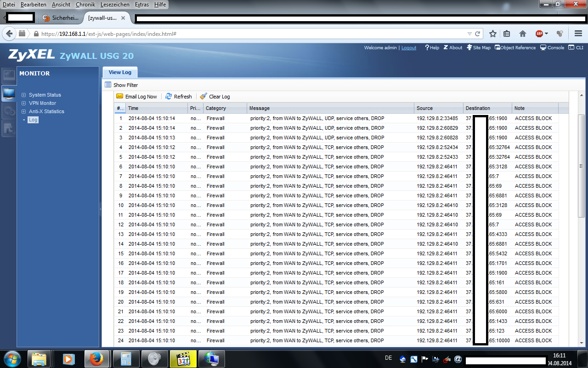Open Windows Explorer from the taskbar
The height and width of the screenshot is (368, 588).
(39, 358)
